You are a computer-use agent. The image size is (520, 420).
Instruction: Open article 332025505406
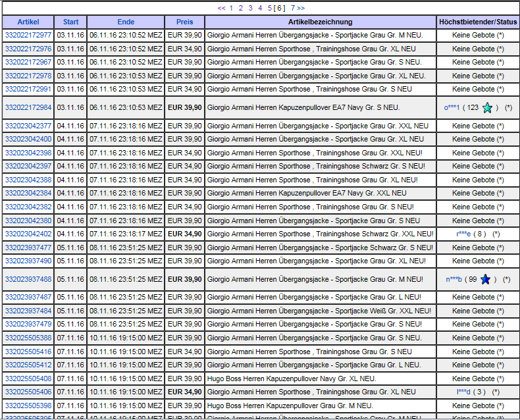tap(28, 392)
